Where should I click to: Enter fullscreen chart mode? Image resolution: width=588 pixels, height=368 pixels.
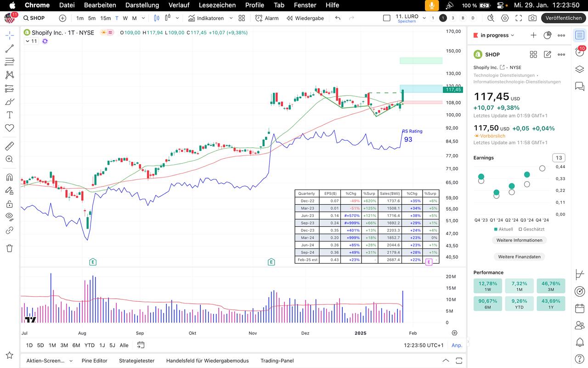tap(519, 18)
